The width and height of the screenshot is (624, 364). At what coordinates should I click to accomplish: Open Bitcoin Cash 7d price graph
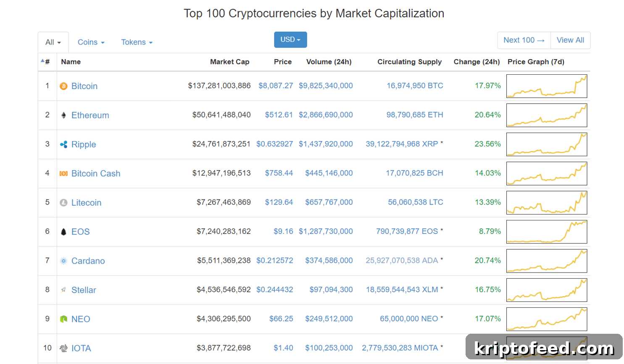click(547, 173)
